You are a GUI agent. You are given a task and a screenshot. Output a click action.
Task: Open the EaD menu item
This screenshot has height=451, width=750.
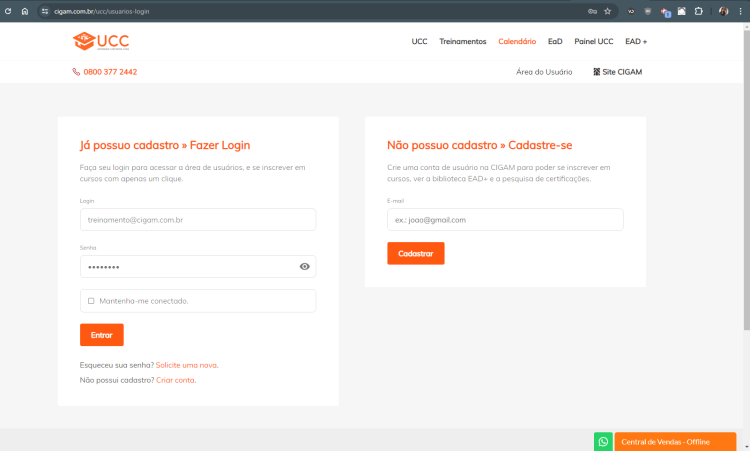point(555,42)
